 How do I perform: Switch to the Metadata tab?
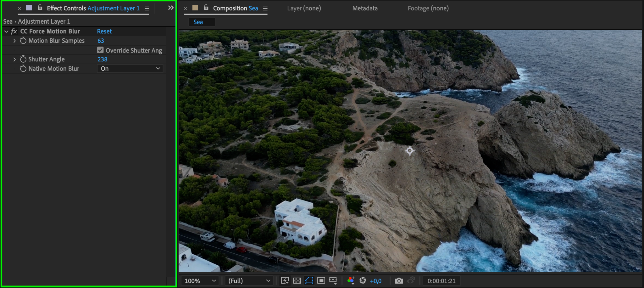click(365, 8)
